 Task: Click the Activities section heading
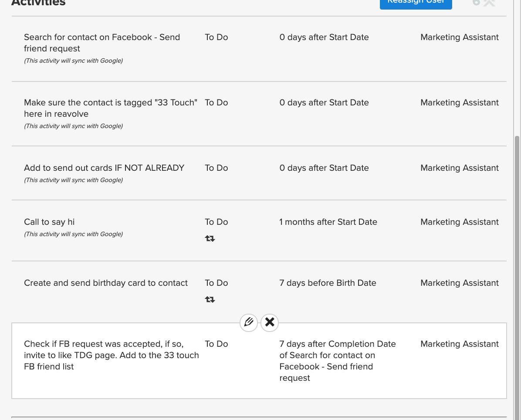38,3
